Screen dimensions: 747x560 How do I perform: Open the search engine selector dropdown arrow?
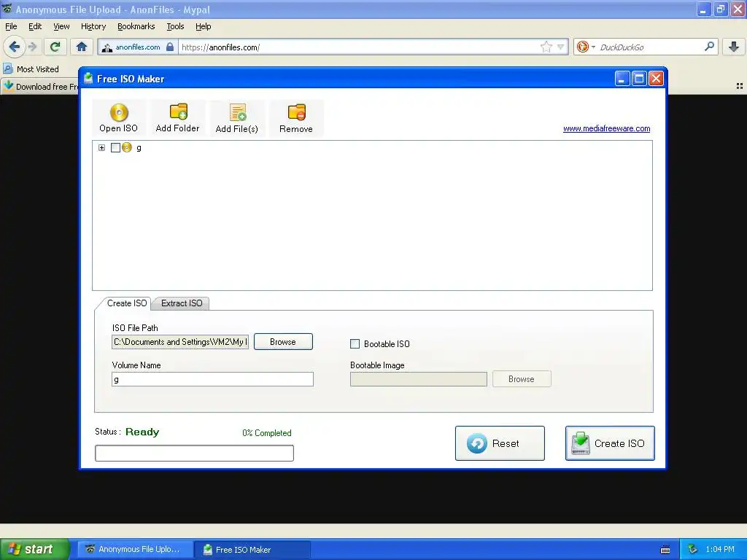tap(593, 47)
